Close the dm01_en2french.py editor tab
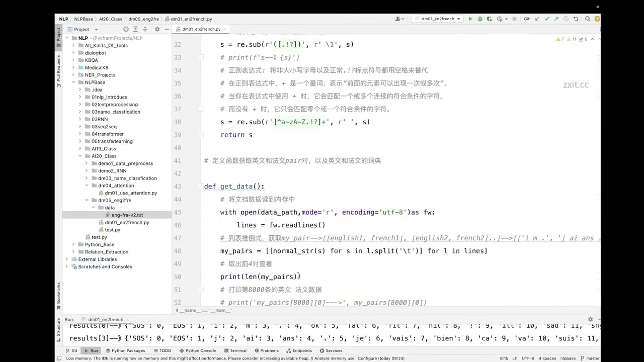The height and width of the screenshot is (362, 644). (x=224, y=29)
